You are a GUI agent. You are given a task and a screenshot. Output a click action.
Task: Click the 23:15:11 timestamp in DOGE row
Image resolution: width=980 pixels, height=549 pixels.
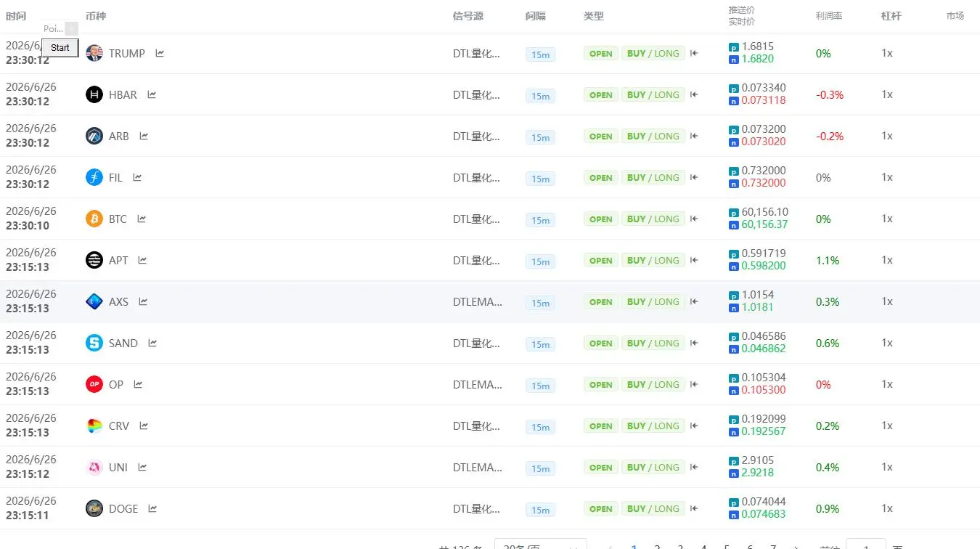(x=28, y=515)
